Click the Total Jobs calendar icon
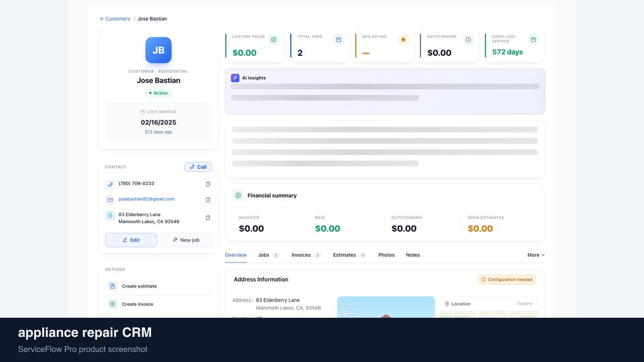The image size is (644, 362). click(339, 39)
